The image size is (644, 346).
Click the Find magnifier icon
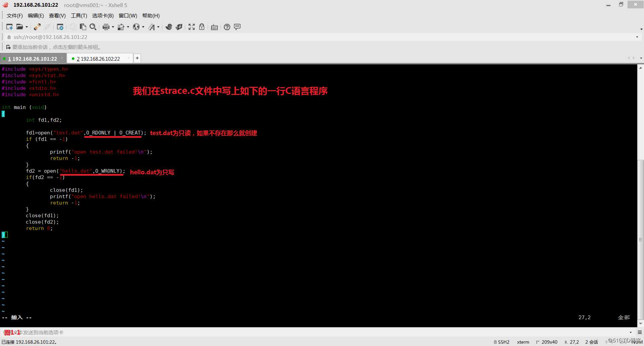[x=93, y=27]
